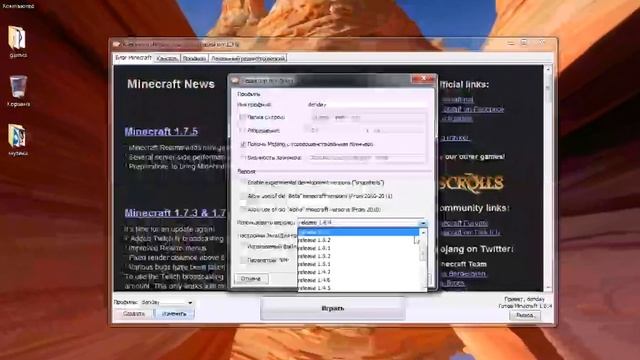Click the launcher news page vertical scrollbar

(x=548, y=178)
